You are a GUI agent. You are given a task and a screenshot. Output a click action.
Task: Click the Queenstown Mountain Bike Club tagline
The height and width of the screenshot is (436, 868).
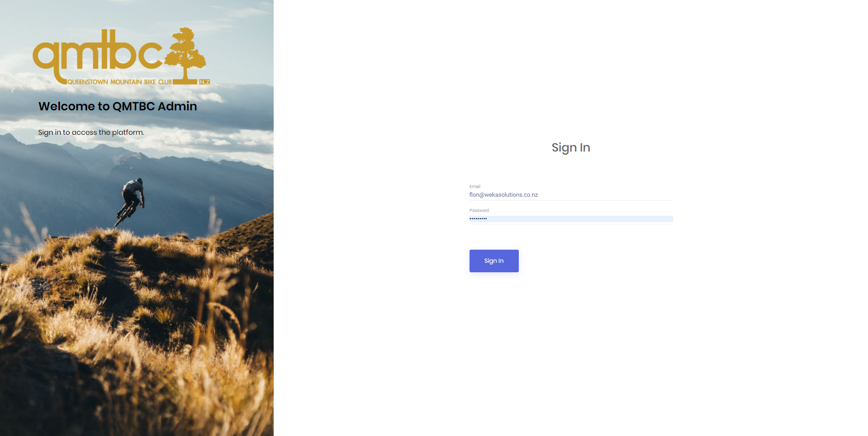point(119,82)
